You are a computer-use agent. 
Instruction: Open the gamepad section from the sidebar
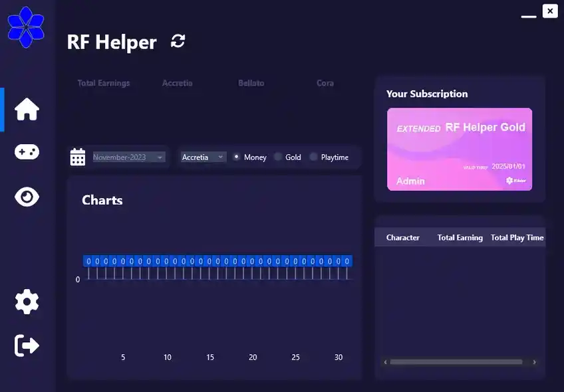coord(26,151)
